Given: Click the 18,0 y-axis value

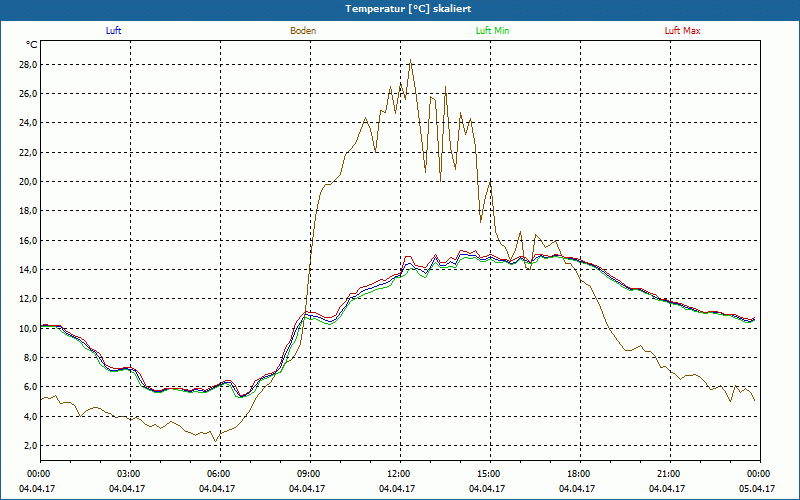Looking at the screenshot, I should coord(28,211).
